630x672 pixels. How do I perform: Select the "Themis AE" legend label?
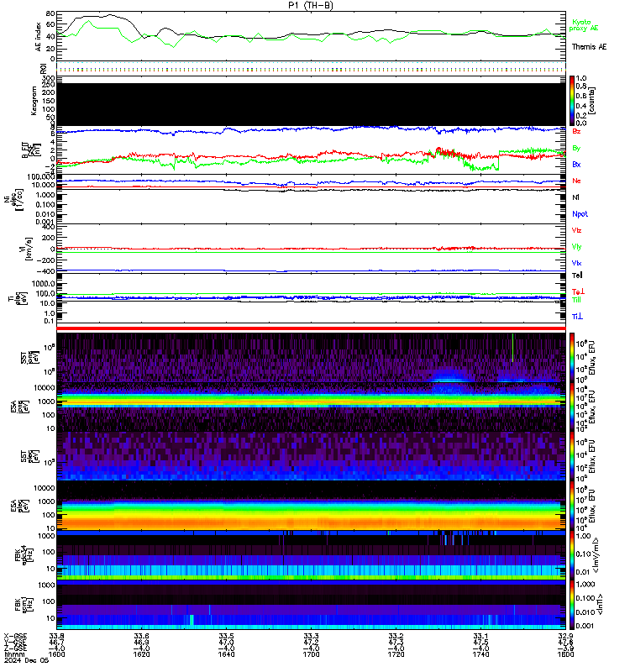pyautogui.click(x=589, y=47)
